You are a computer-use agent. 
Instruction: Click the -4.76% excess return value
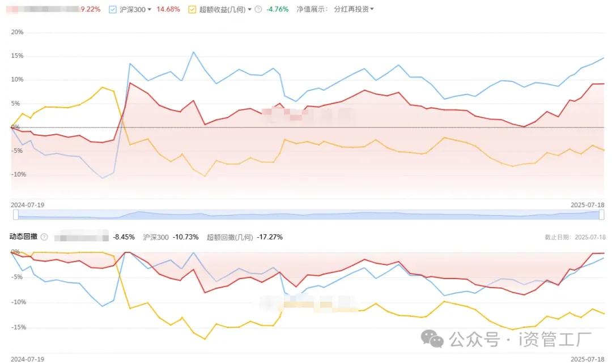point(277,10)
